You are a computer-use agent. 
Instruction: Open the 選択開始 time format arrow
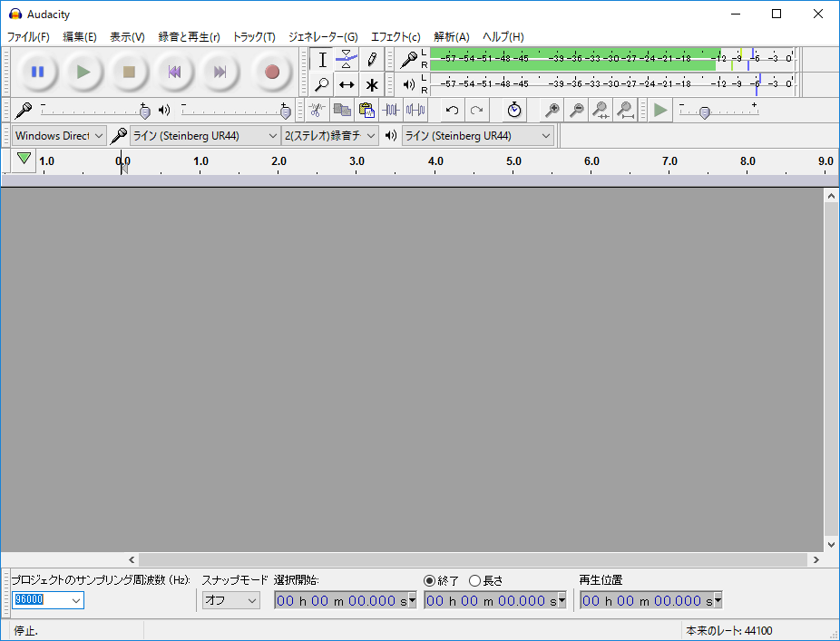(413, 600)
